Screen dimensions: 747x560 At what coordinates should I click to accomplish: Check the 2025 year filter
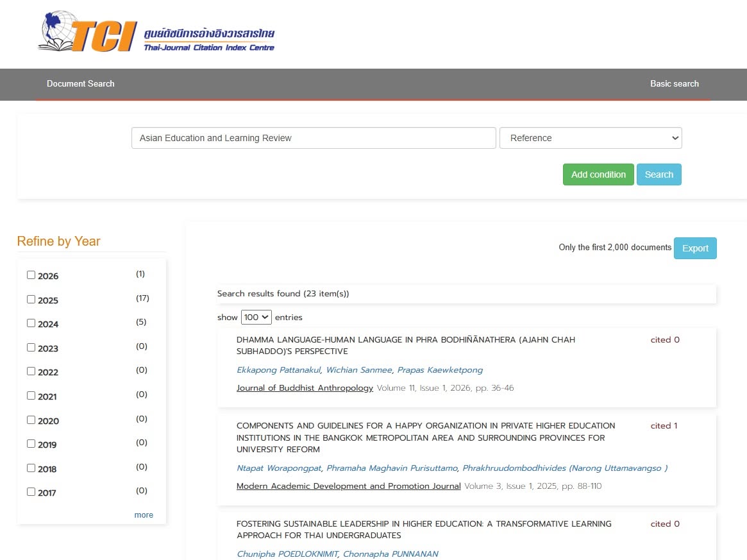point(31,300)
